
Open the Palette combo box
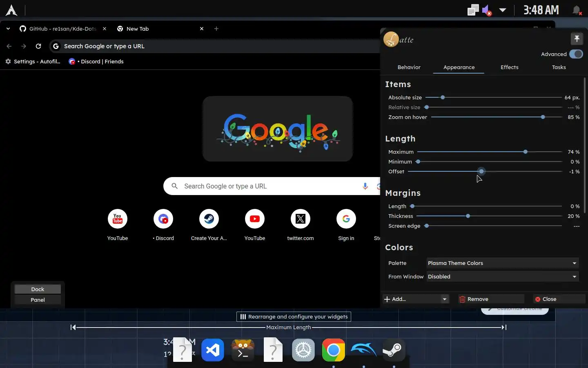click(503, 263)
